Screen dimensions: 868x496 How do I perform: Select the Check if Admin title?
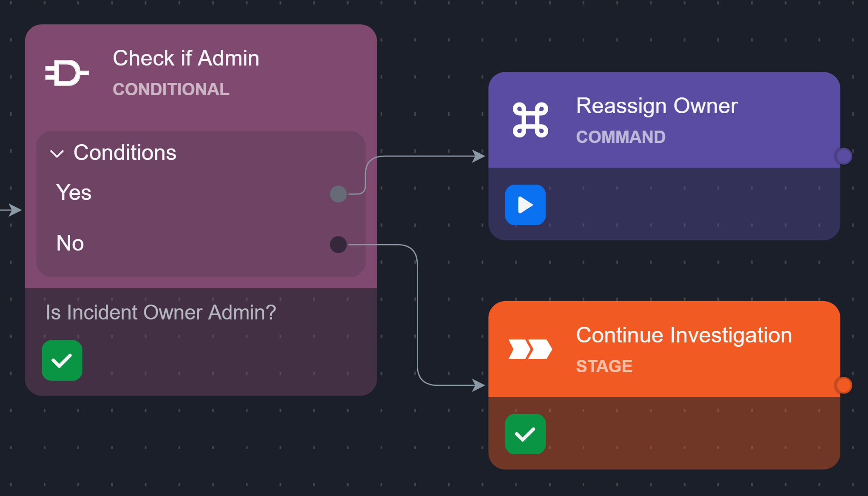(x=186, y=58)
